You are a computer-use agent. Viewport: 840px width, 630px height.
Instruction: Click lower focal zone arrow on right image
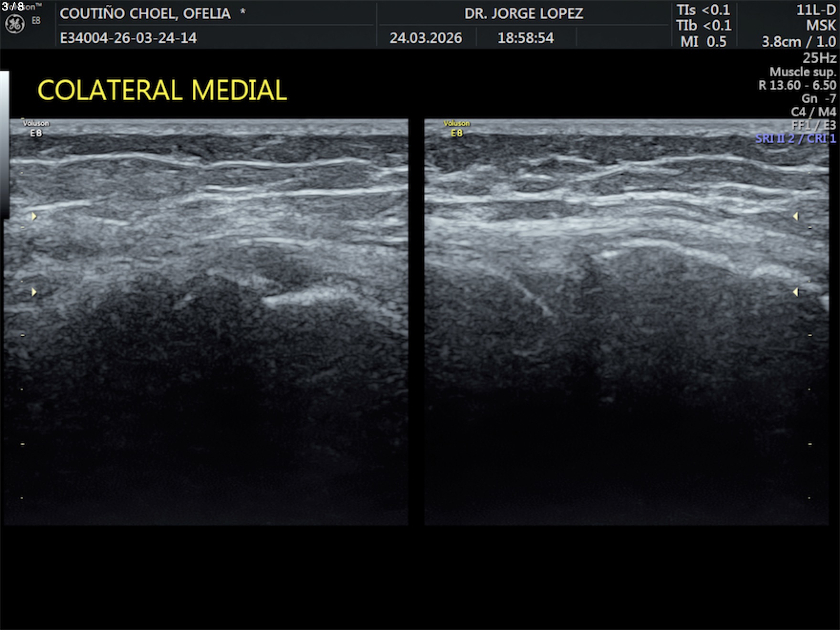[x=796, y=292]
